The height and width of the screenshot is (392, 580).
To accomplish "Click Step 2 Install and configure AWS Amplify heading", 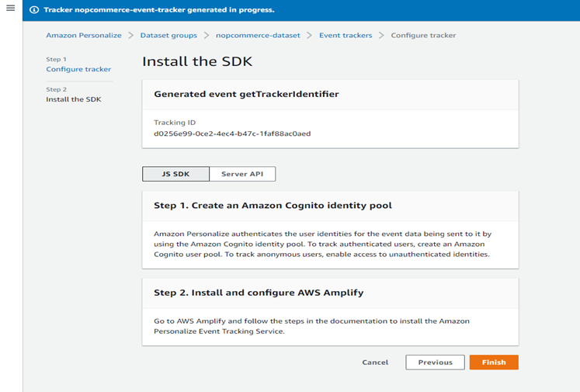I will click(x=259, y=293).
